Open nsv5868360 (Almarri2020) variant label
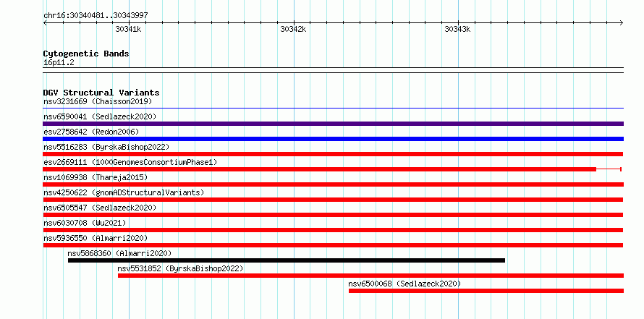The height and width of the screenshot is (319, 644). (x=119, y=253)
